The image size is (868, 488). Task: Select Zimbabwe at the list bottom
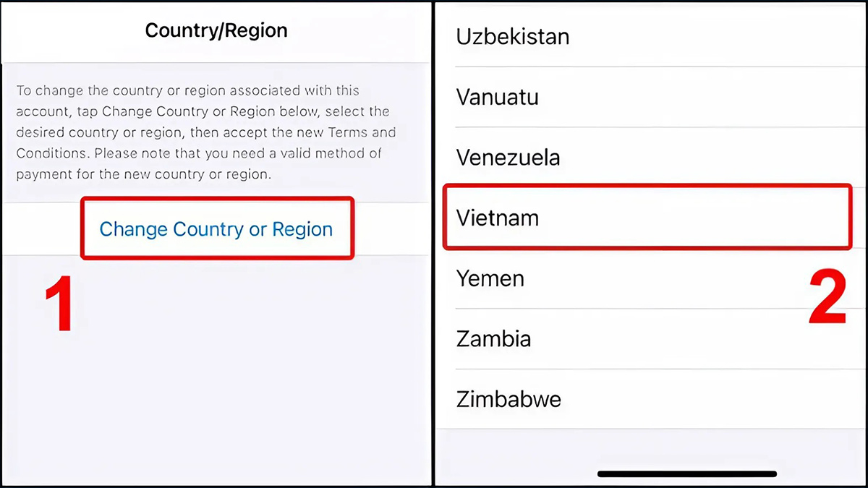click(509, 399)
